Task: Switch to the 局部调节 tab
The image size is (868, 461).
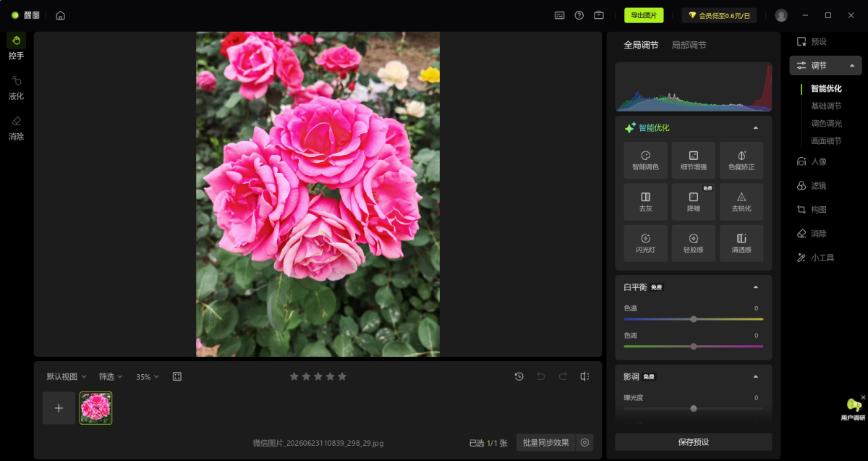Action: (689, 45)
